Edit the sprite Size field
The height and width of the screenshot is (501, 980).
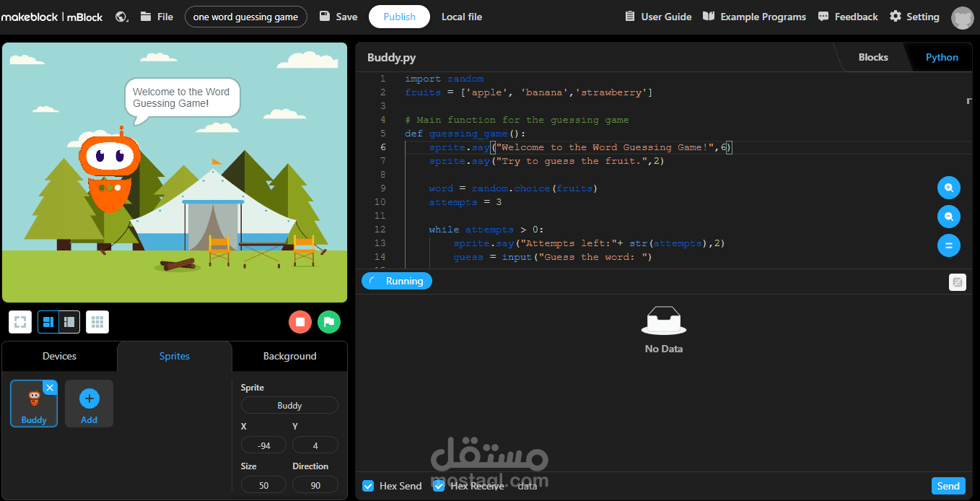click(263, 485)
